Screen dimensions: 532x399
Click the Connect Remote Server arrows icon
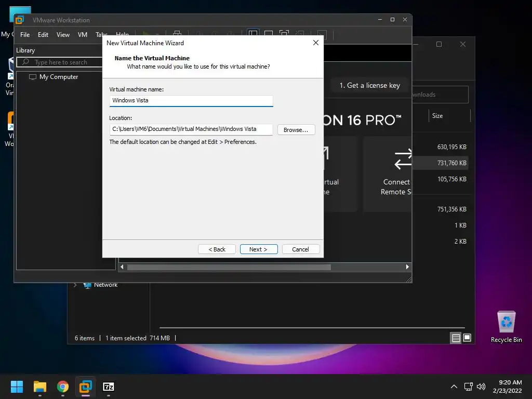pos(403,159)
